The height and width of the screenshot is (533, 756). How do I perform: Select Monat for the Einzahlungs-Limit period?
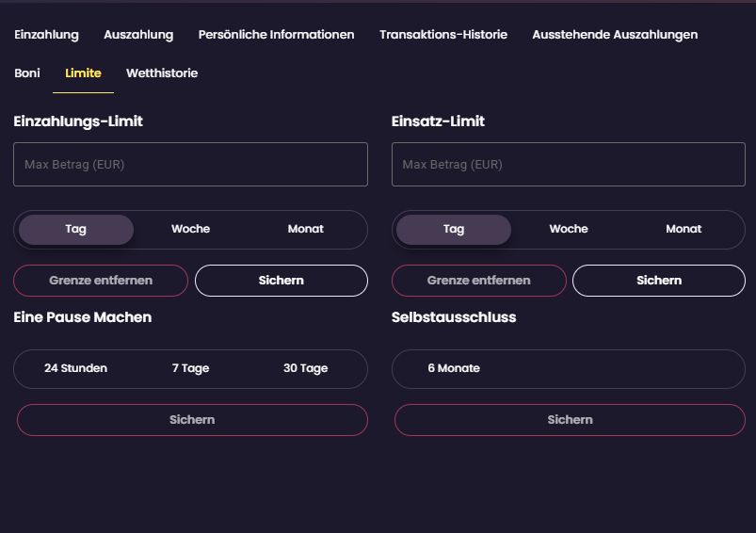[x=306, y=229]
